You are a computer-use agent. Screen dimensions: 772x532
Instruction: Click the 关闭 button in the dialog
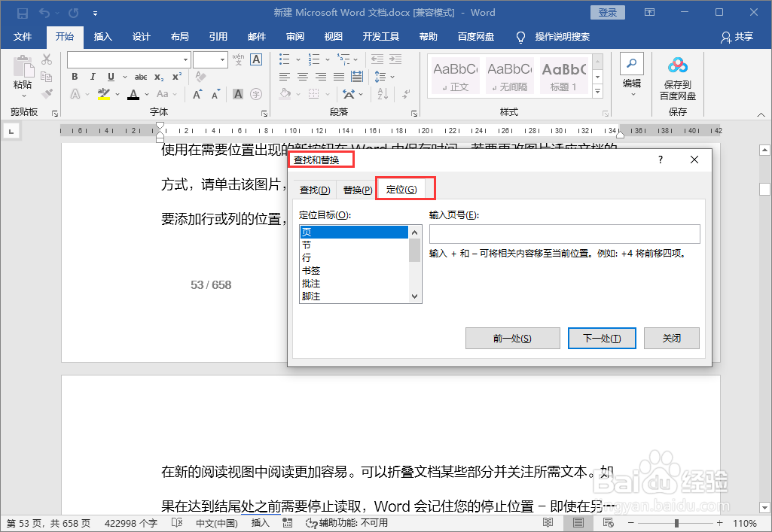point(671,338)
